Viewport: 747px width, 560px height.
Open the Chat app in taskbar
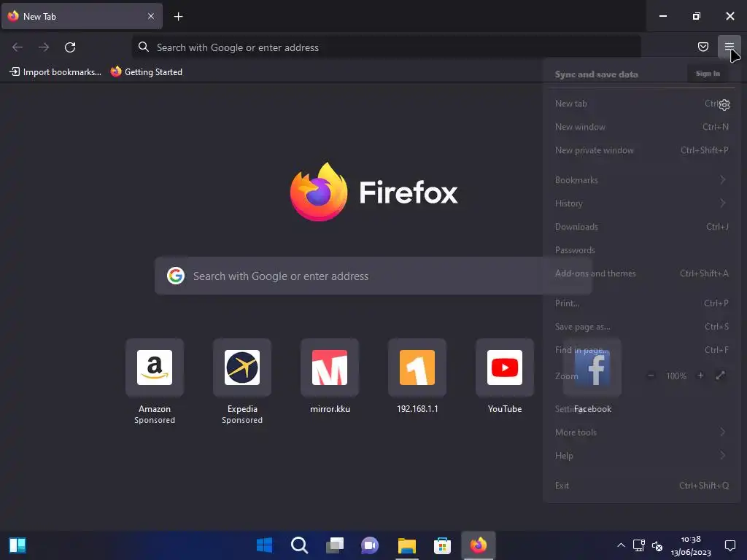tap(370, 545)
